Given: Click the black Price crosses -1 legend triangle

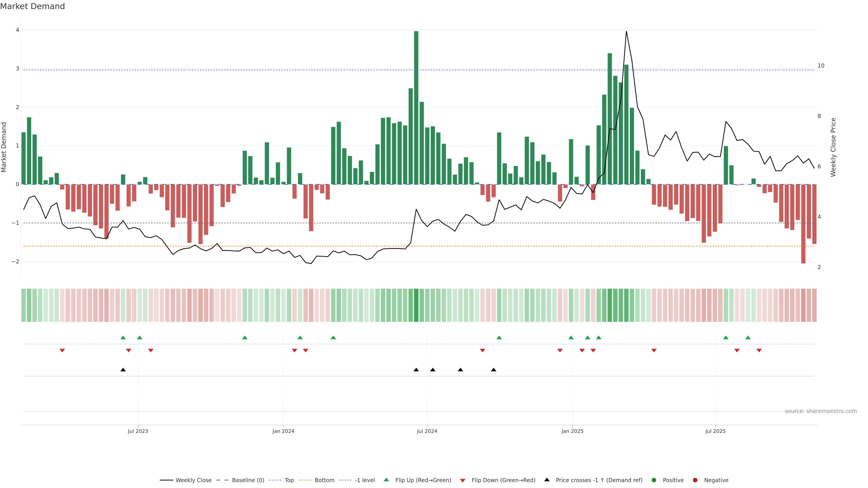Looking at the screenshot, I should [x=547, y=480].
